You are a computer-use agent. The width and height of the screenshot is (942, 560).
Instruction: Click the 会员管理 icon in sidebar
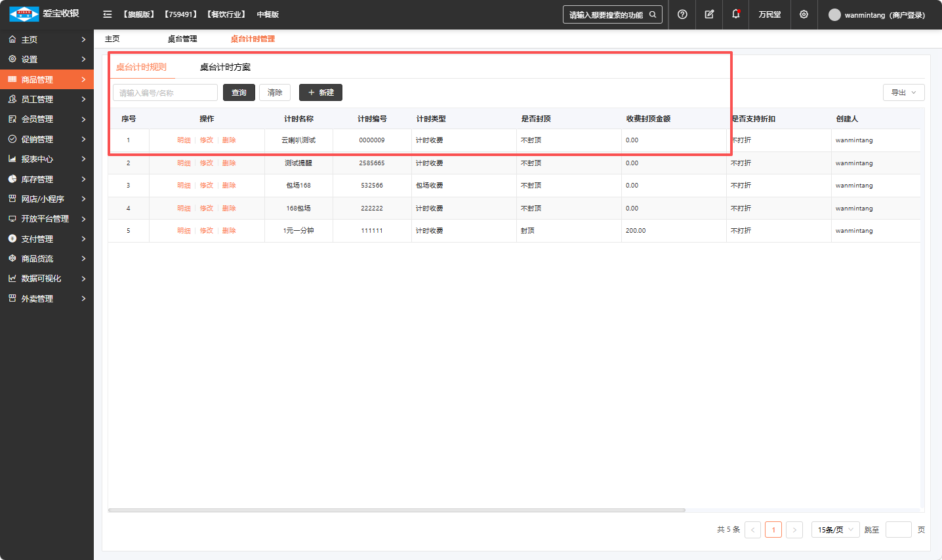coord(12,119)
